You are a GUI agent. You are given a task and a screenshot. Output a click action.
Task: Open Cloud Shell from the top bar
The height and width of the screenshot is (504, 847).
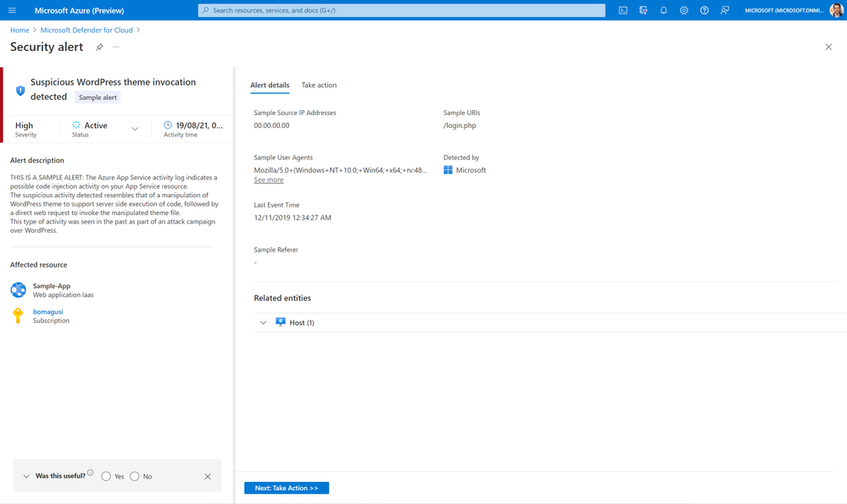tap(623, 10)
